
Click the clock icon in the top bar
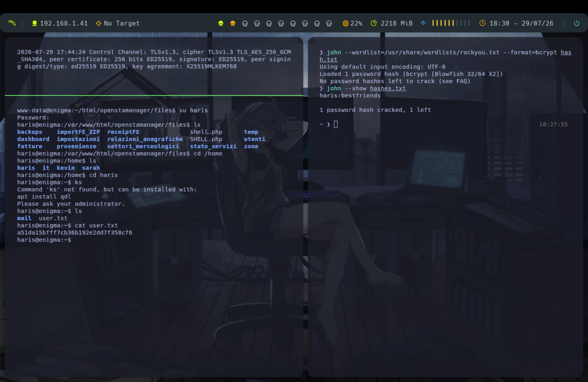[x=482, y=23]
